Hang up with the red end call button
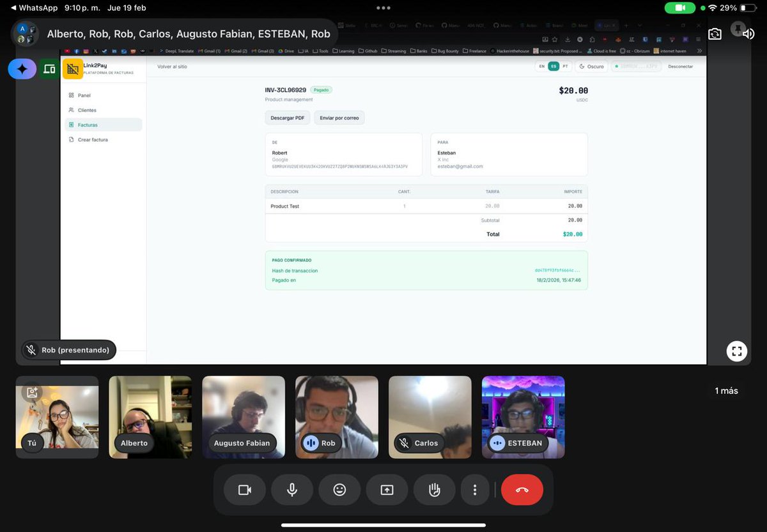Image resolution: width=767 pixels, height=532 pixels. [x=522, y=490]
